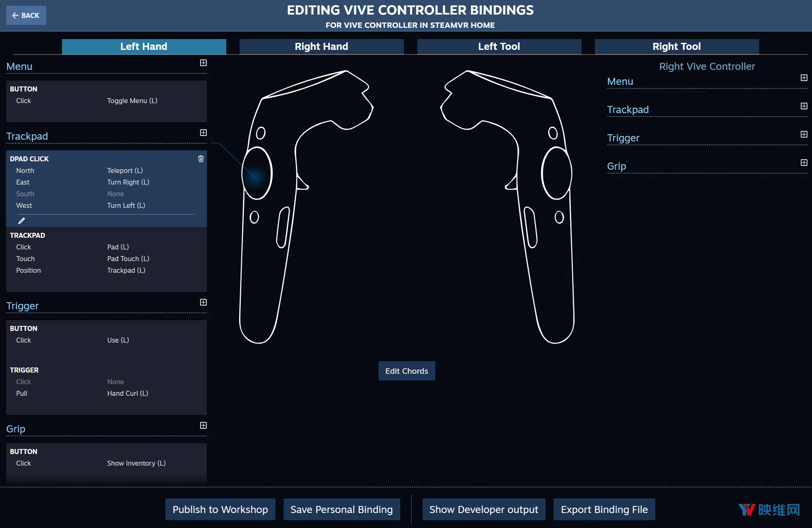Add binding to Right Vive Controller Trackpad
The width and height of the screenshot is (812, 528).
tap(804, 106)
